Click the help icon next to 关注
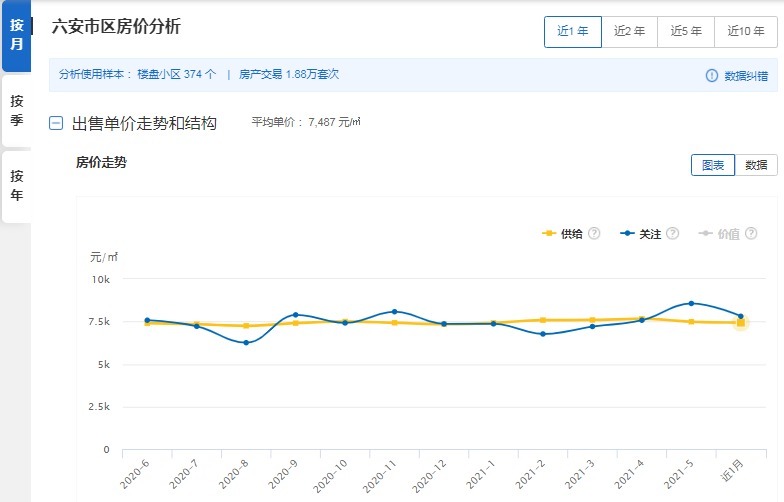The height and width of the screenshot is (502, 784). click(x=673, y=234)
